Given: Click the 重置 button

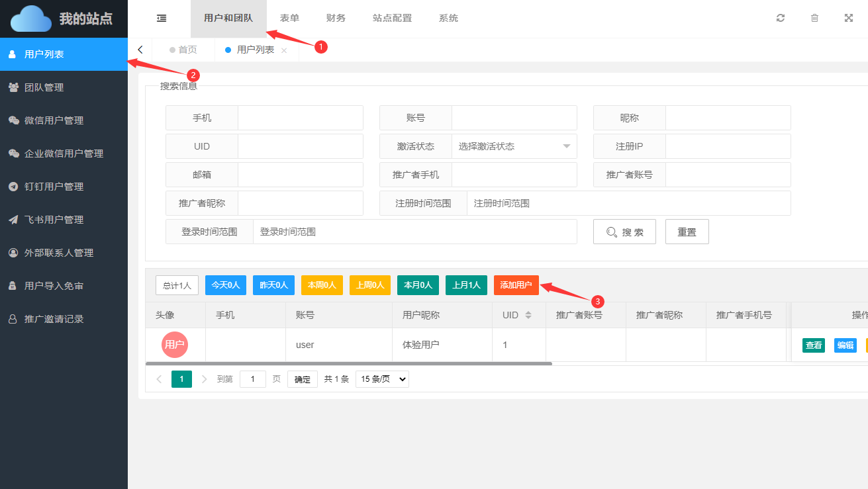Looking at the screenshot, I should point(687,232).
